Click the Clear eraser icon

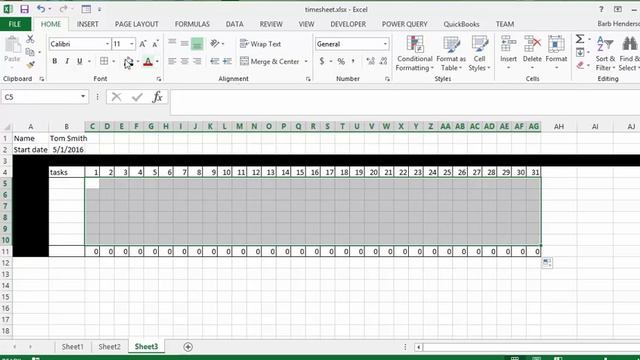coord(580,65)
